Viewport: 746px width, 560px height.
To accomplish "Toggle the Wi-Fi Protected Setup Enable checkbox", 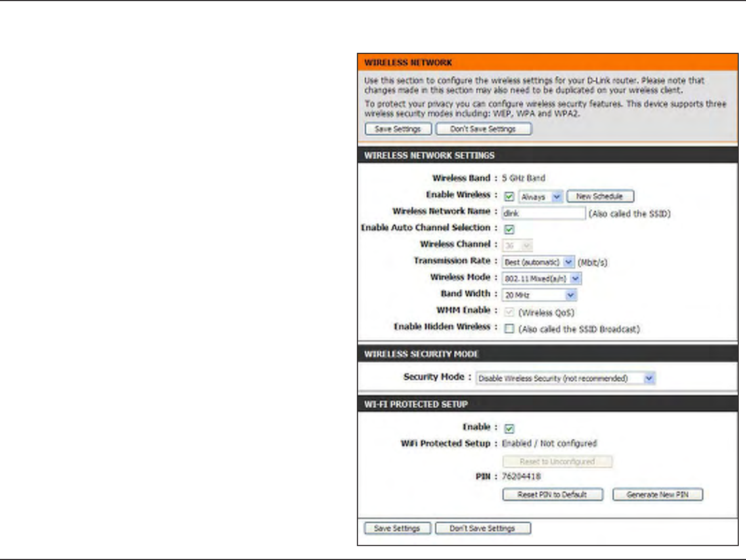I will [x=509, y=428].
